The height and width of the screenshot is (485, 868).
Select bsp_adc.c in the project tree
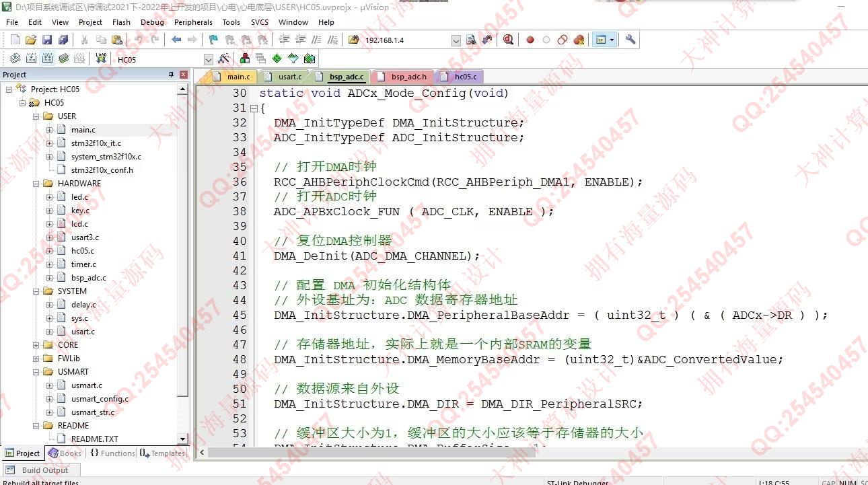click(89, 277)
